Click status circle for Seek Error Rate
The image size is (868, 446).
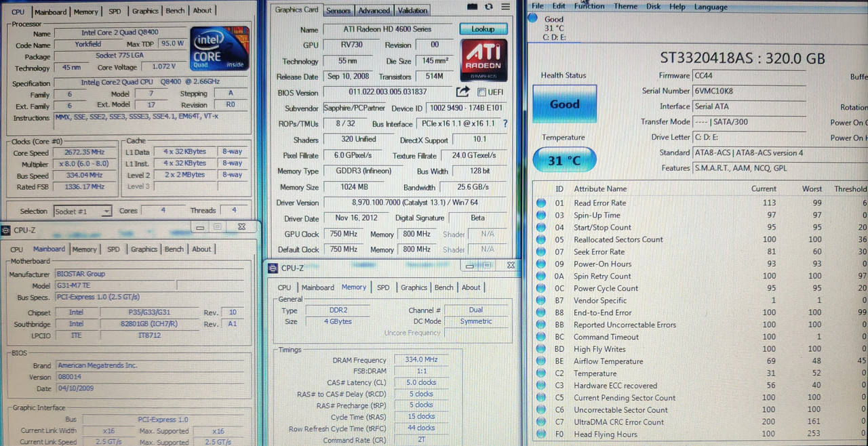pyautogui.click(x=541, y=251)
